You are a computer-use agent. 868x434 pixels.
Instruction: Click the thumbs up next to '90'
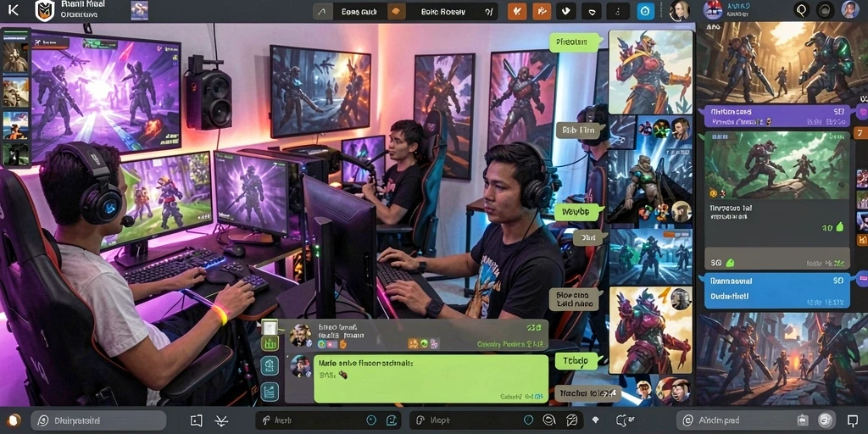(729, 263)
